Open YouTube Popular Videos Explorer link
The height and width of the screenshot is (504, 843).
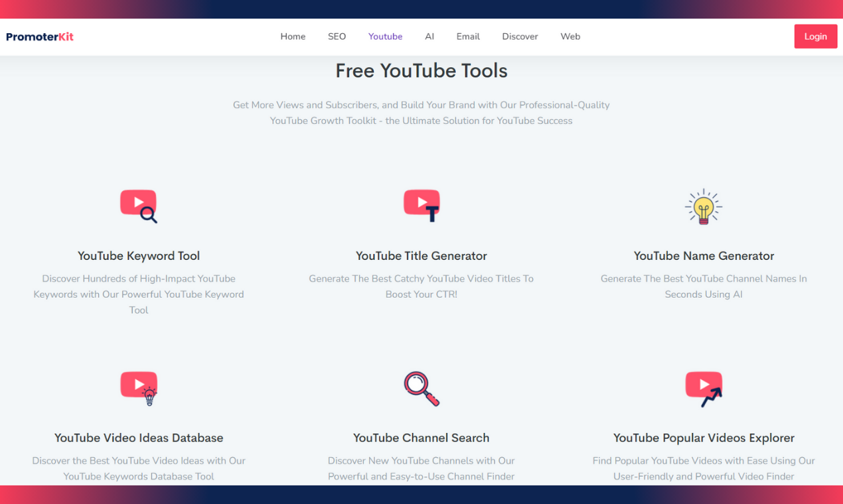(x=704, y=438)
